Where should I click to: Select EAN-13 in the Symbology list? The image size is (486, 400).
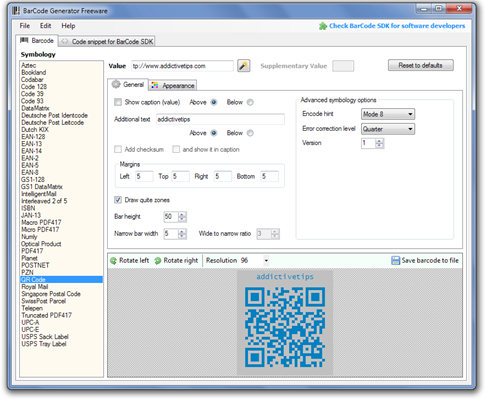point(32,144)
